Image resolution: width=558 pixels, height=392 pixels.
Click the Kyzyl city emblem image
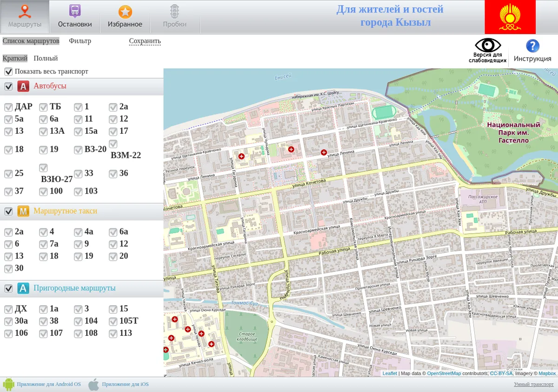coord(510,17)
